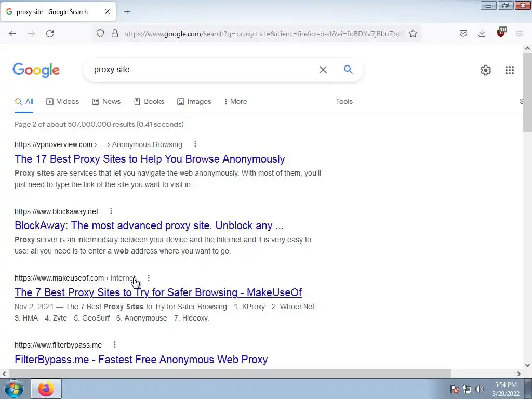Click the Firefox taskbar button
Image resolution: width=532 pixels, height=399 pixels.
[x=46, y=389]
